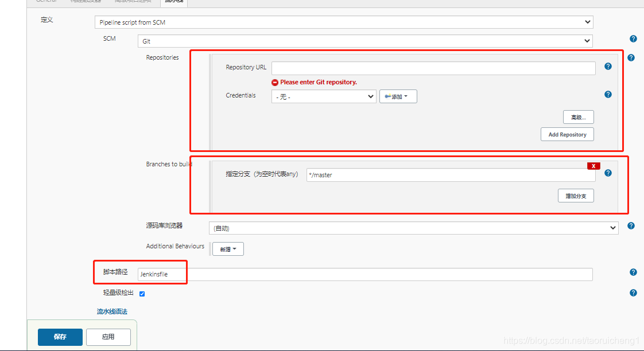The height and width of the screenshot is (351, 644).
Task: Open the 定义 Pipeline script from SCM dropdown
Action: (344, 22)
